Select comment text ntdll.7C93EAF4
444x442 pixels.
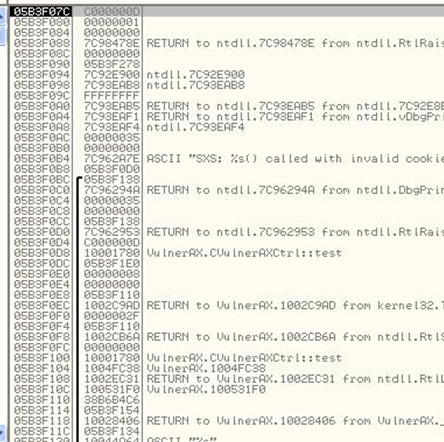pyautogui.click(x=196, y=127)
